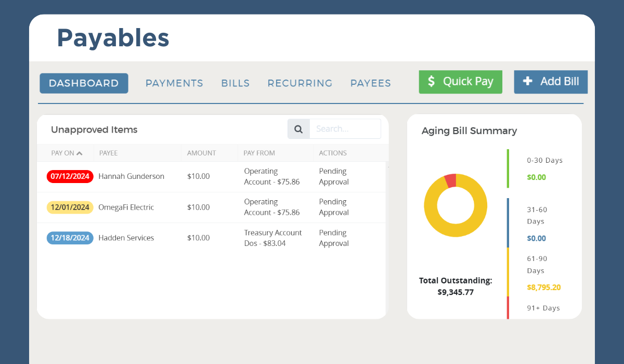The width and height of the screenshot is (624, 364).
Task: Click the plus icon on Add Bill
Action: pos(528,82)
